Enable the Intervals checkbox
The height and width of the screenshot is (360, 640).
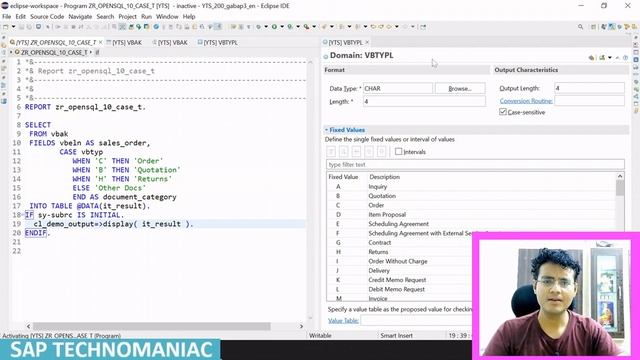click(x=398, y=151)
